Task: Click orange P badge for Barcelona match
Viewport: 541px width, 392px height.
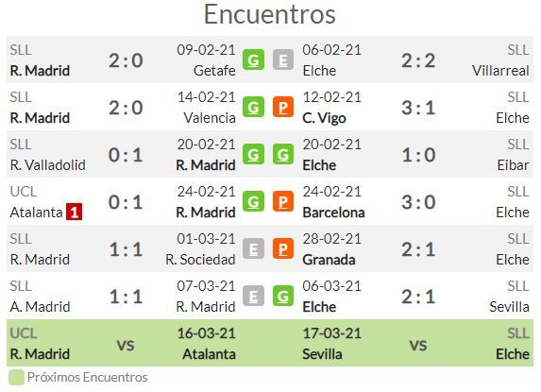Action: 283,202
